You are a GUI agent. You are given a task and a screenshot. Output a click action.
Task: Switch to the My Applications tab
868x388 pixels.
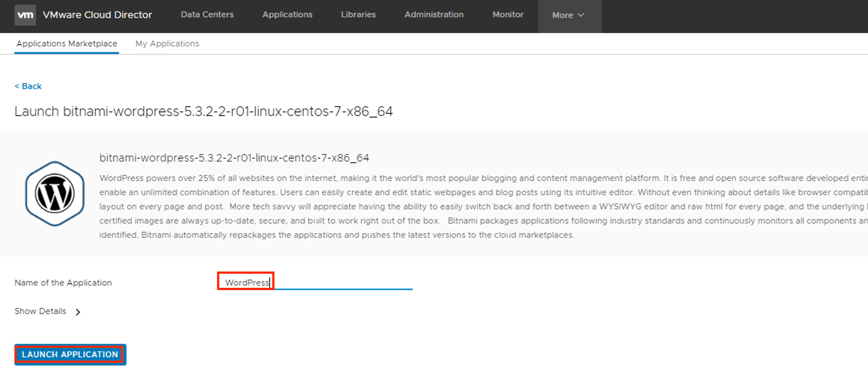pos(167,44)
